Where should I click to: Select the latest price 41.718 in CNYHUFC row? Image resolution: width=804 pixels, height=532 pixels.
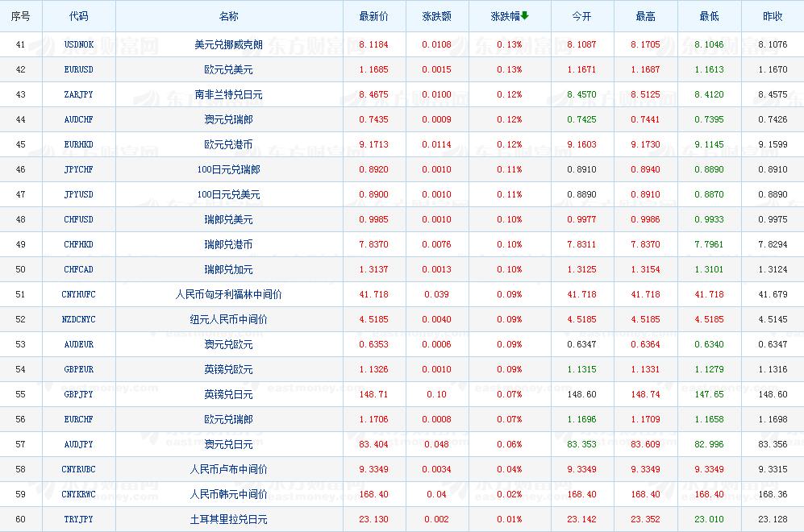374,294
